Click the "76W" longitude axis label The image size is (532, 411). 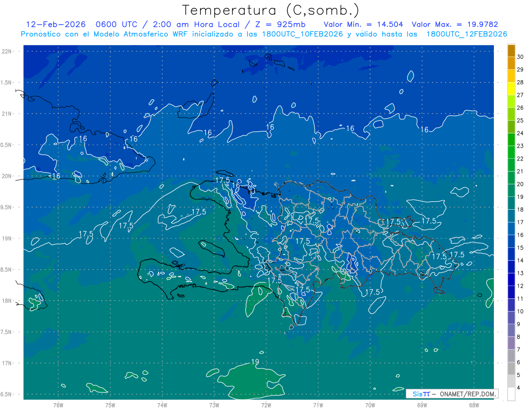tap(58, 405)
